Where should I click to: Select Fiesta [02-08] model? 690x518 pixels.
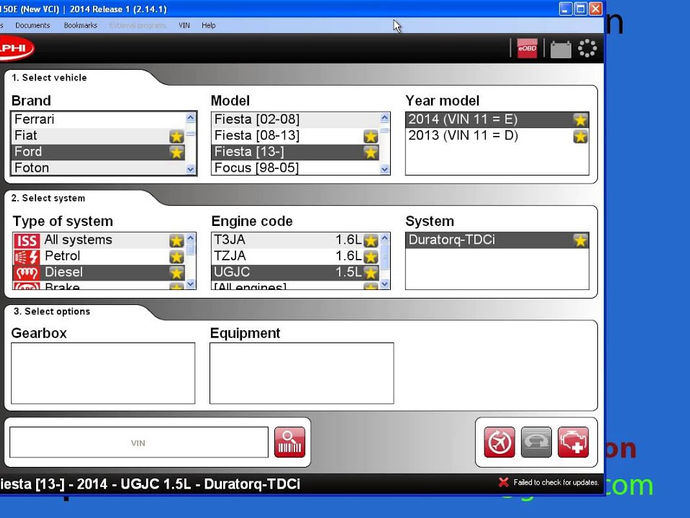pos(295,119)
